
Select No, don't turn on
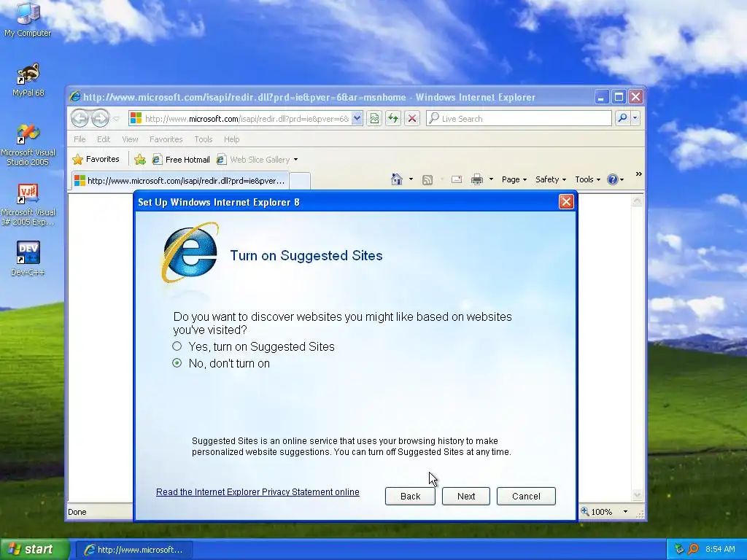pyautogui.click(x=177, y=363)
